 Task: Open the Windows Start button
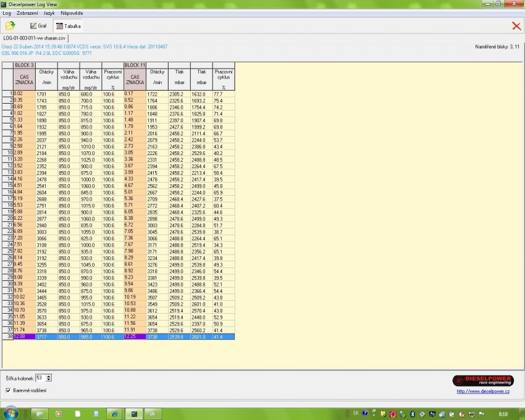click(x=10, y=414)
